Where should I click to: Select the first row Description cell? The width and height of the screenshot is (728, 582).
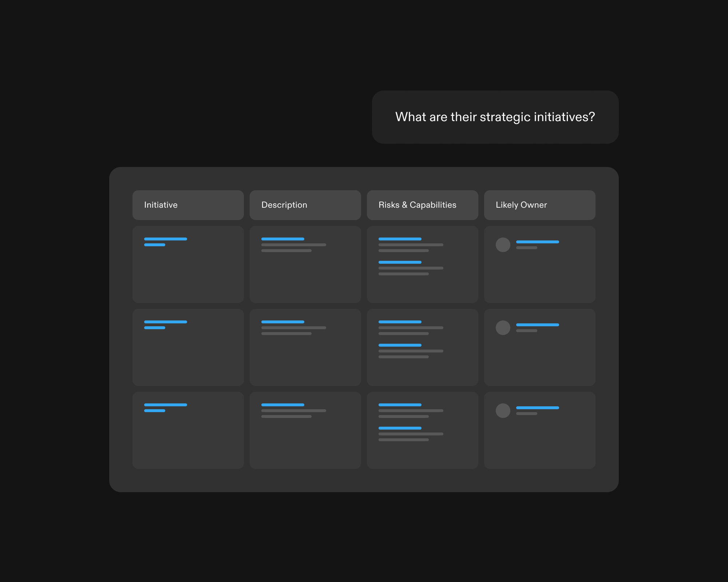[x=305, y=264]
